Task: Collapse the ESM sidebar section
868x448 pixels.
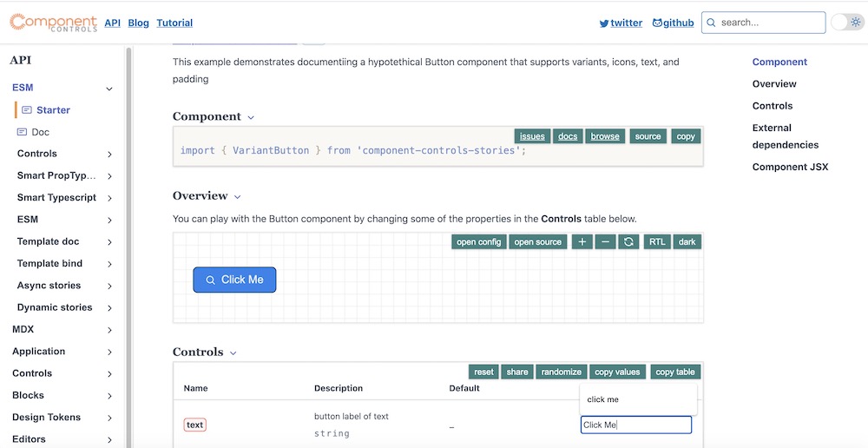Action: click(109, 89)
